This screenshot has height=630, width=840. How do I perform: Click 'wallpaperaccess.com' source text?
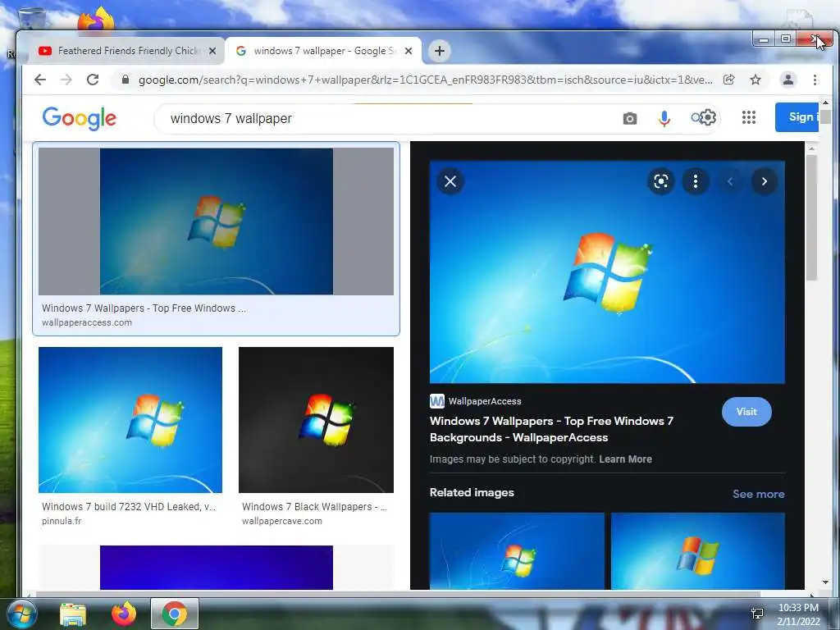87,322
